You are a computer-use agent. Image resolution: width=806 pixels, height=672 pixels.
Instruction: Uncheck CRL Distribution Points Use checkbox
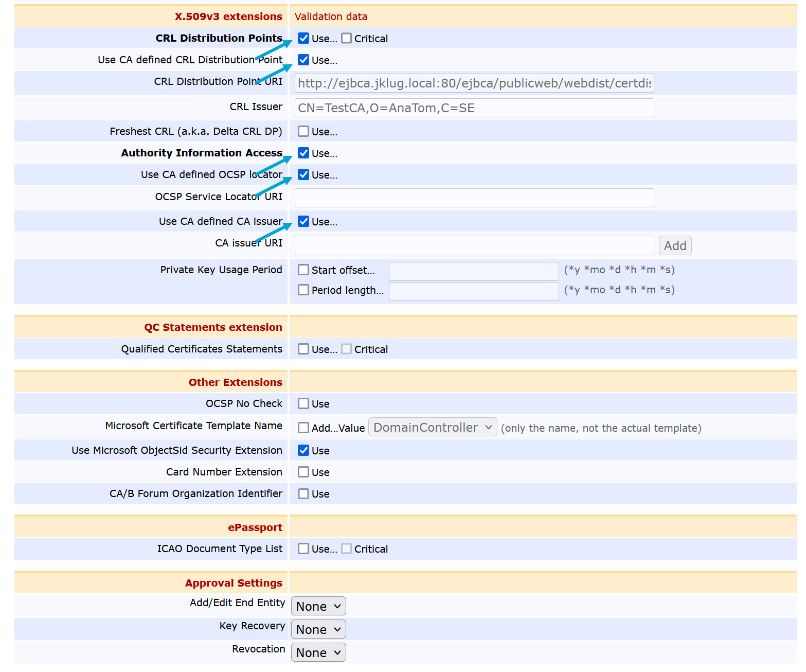coord(303,39)
